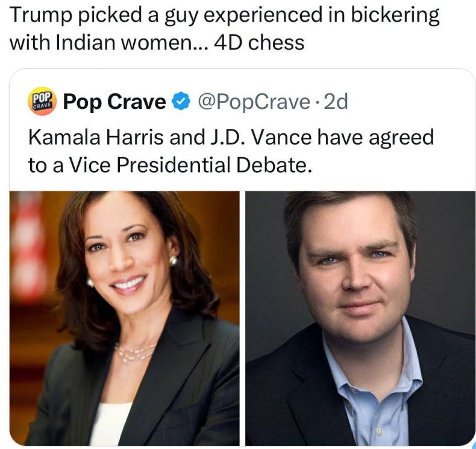Click the main tweet text about 4D chess

click(x=224, y=28)
